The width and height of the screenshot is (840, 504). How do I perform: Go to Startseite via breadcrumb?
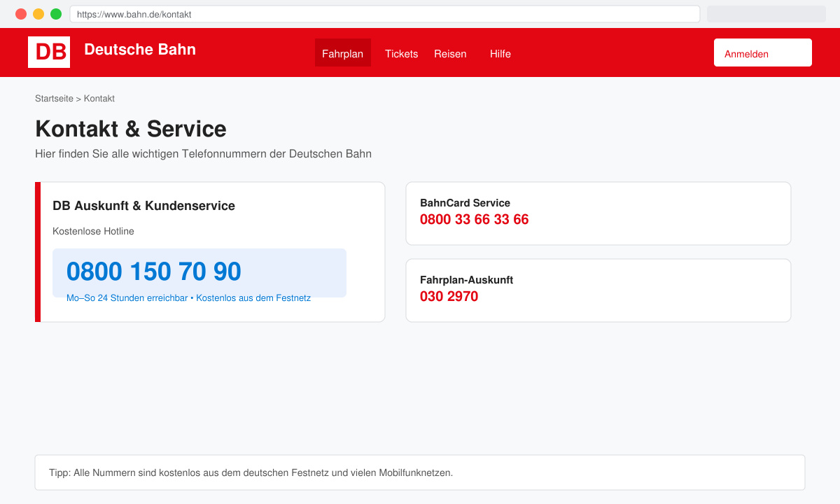(x=54, y=99)
